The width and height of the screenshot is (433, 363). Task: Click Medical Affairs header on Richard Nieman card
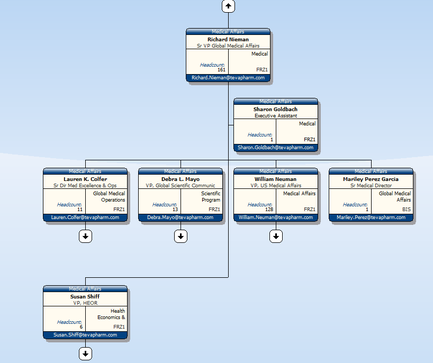point(228,32)
